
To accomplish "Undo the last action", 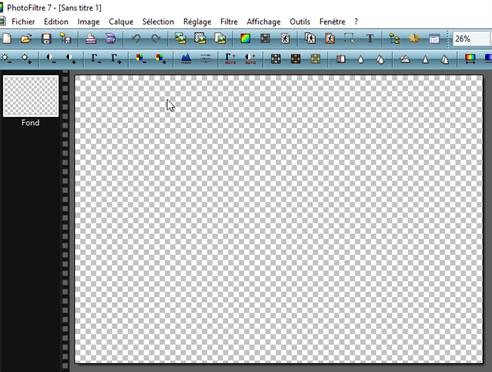I will click(x=136, y=39).
